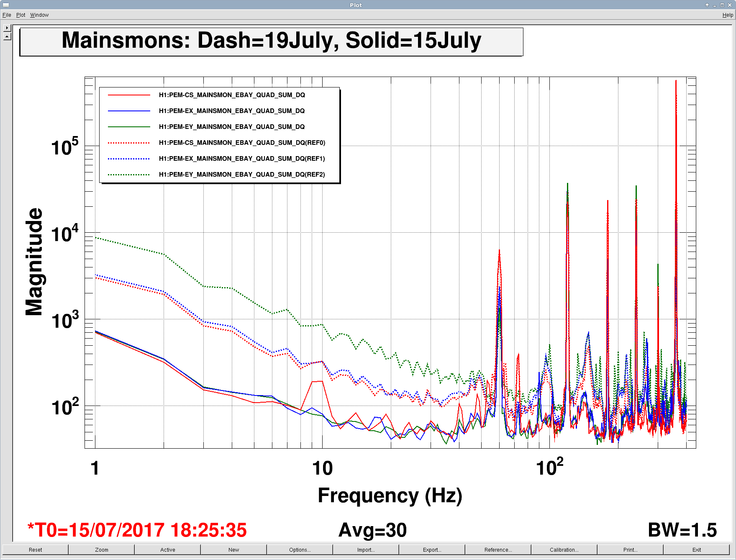Open the Calibration dialog
The width and height of the screenshot is (736, 560).
click(x=564, y=550)
